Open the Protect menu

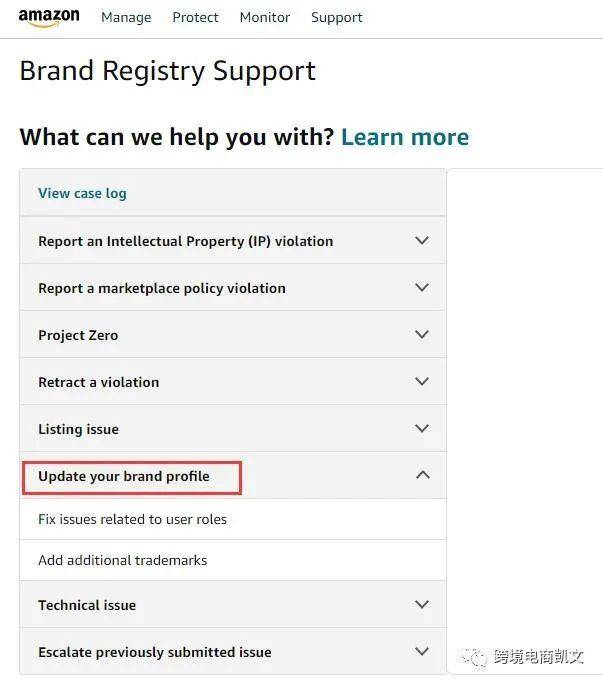click(195, 18)
